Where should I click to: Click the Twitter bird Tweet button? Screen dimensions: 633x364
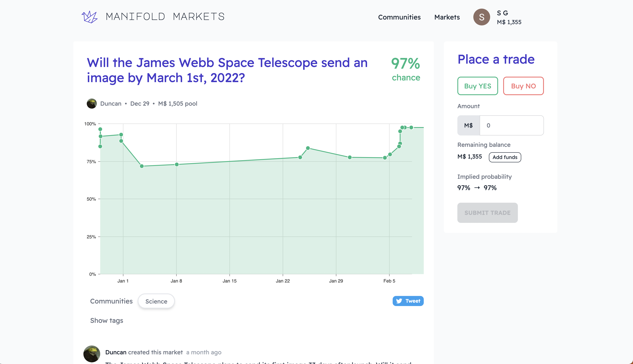408,301
